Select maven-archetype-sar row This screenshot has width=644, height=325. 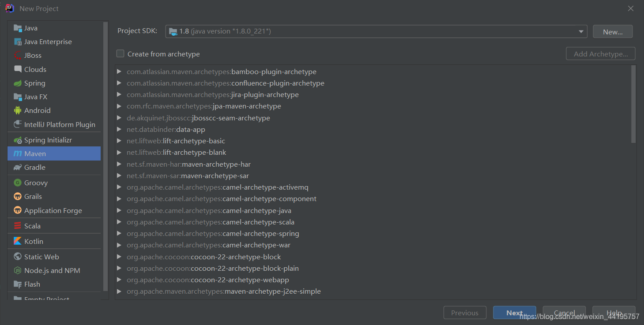click(x=373, y=176)
